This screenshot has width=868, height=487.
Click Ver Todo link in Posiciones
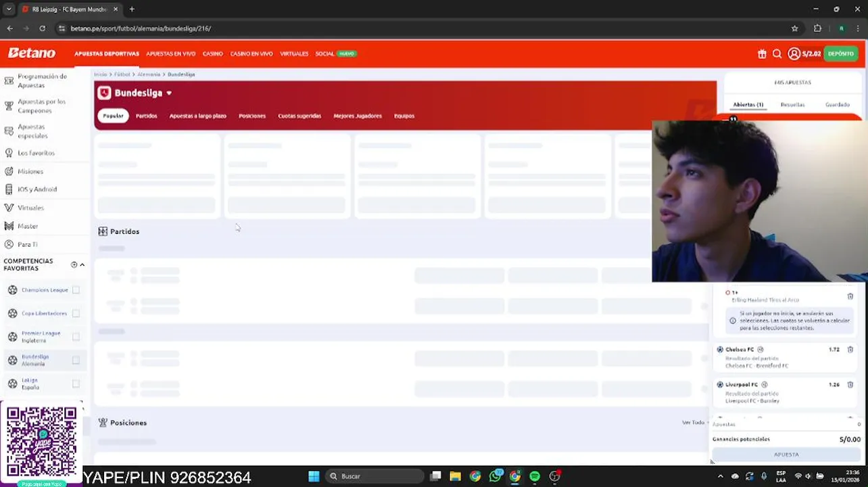point(693,423)
